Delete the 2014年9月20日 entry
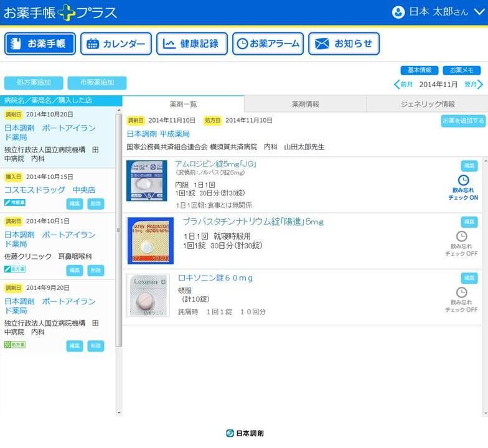Image resolution: width=488 pixels, height=448 pixels. [96, 346]
